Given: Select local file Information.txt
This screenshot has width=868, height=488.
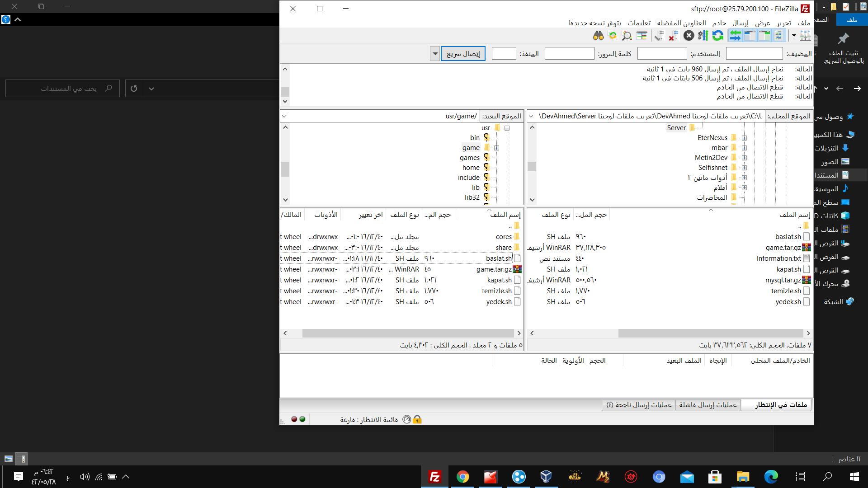Looking at the screenshot, I should pos(778,258).
